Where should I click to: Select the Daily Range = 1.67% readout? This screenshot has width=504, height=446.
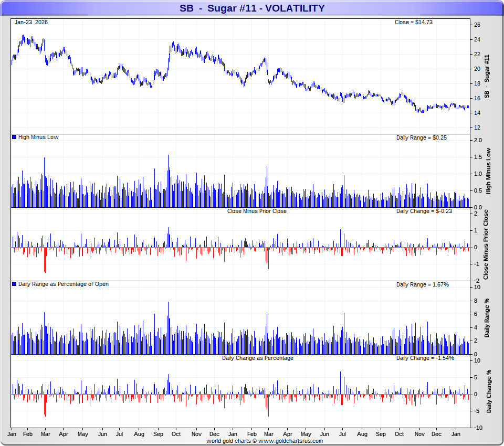422,284
